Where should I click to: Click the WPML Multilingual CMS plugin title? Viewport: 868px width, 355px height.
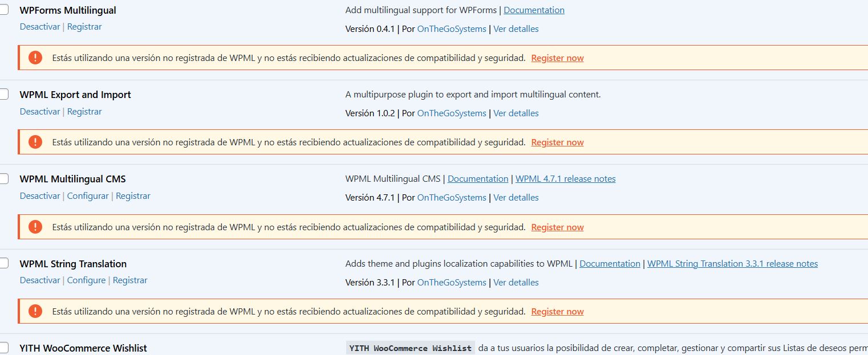click(72, 179)
